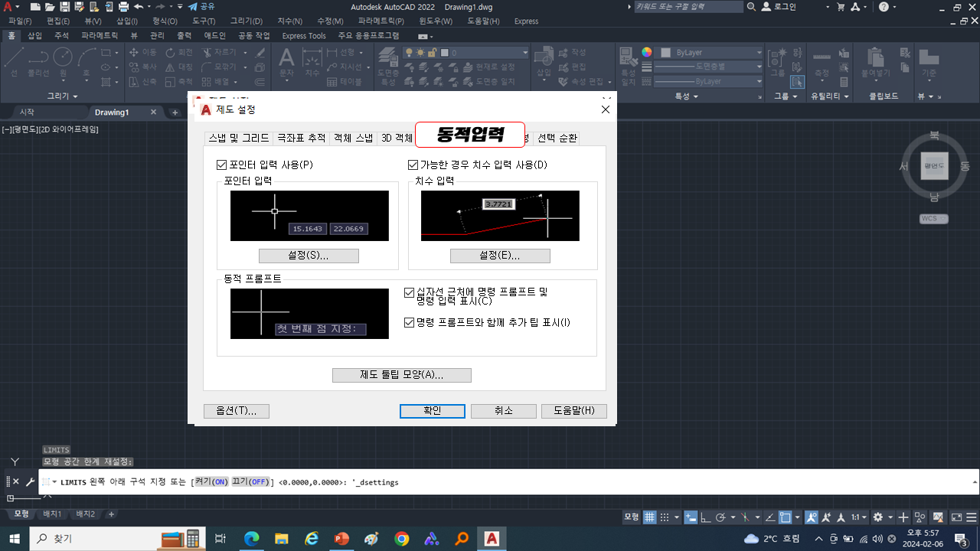
Task: Toggle 명령 프롬프트와 함께 추가 팁 표시(I) checkbox
Action: tap(409, 323)
